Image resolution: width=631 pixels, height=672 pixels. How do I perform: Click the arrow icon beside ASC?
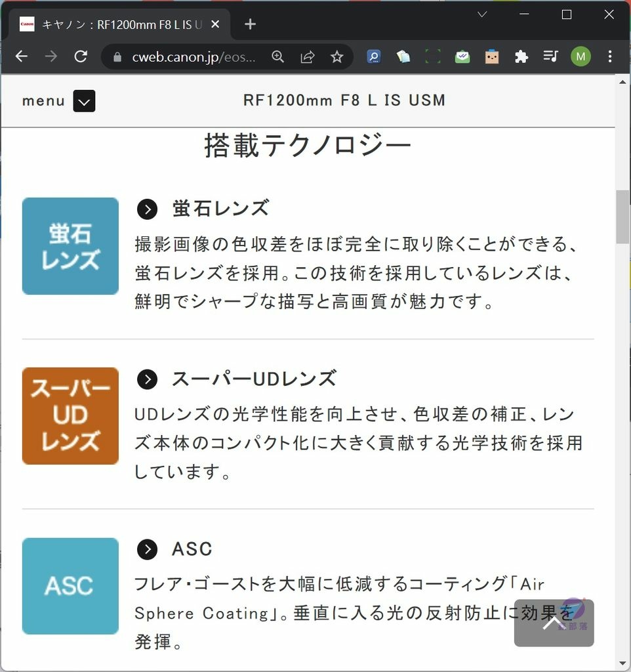(x=147, y=549)
